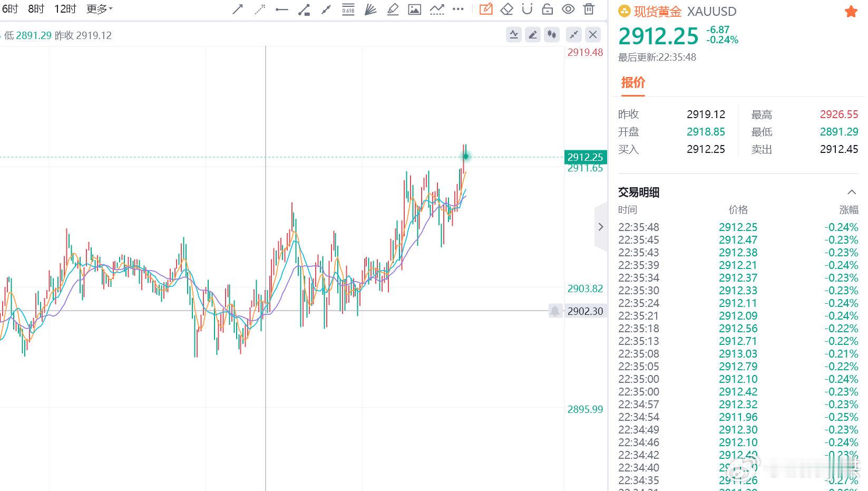
Task: Collapse the 交易明细 section
Action: coord(852,192)
